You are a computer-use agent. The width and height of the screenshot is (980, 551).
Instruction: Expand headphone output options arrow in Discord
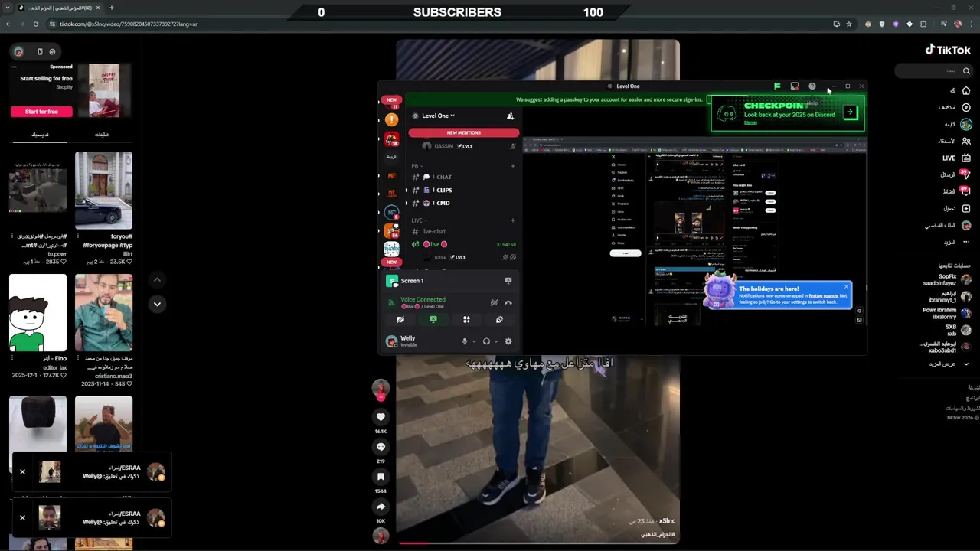pos(496,341)
